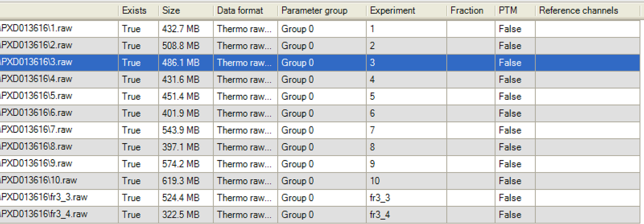Select the 10.raw file row
This screenshot has height=224, width=644.
coord(40,181)
